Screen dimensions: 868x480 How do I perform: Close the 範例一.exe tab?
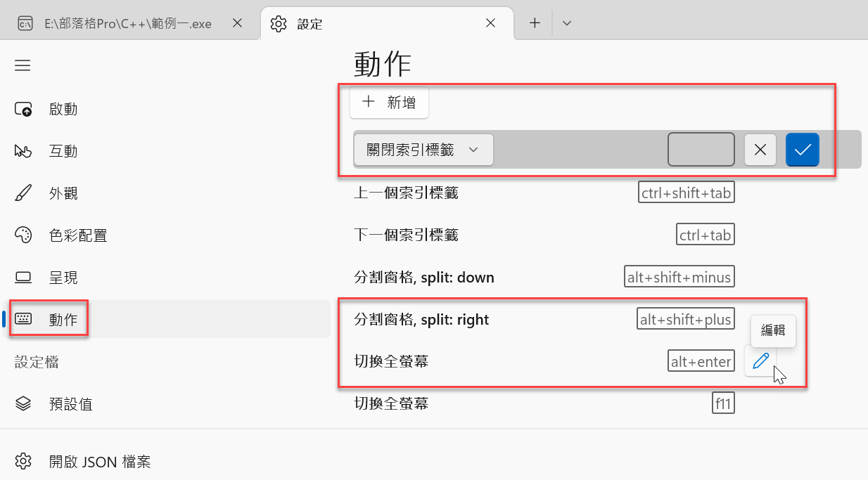coord(237,23)
